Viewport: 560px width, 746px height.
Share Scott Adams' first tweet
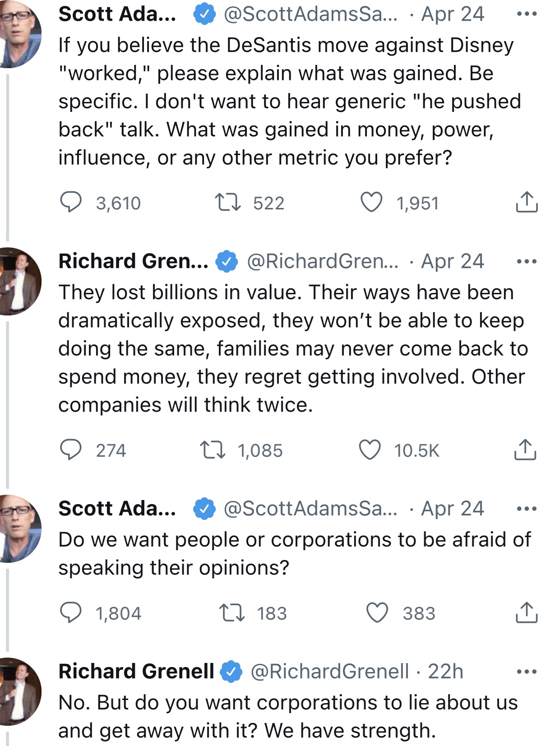tap(526, 202)
